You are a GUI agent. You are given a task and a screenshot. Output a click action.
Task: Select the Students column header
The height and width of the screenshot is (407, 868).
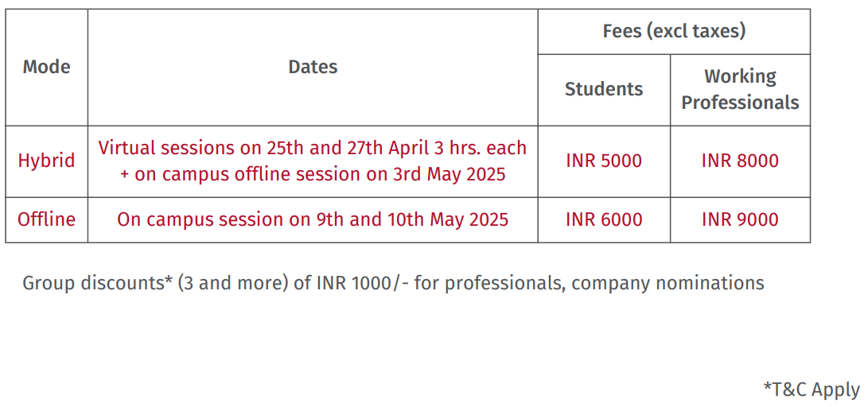pos(604,89)
